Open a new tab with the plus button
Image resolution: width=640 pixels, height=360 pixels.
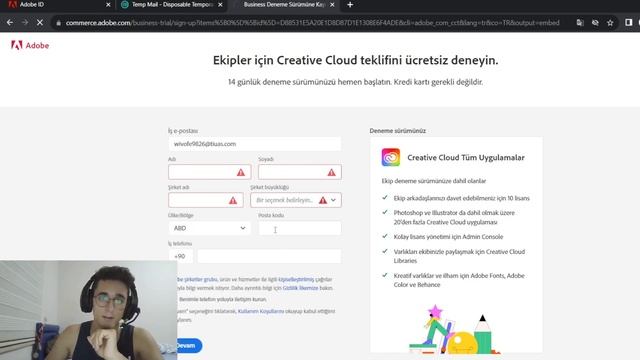pos(350,5)
